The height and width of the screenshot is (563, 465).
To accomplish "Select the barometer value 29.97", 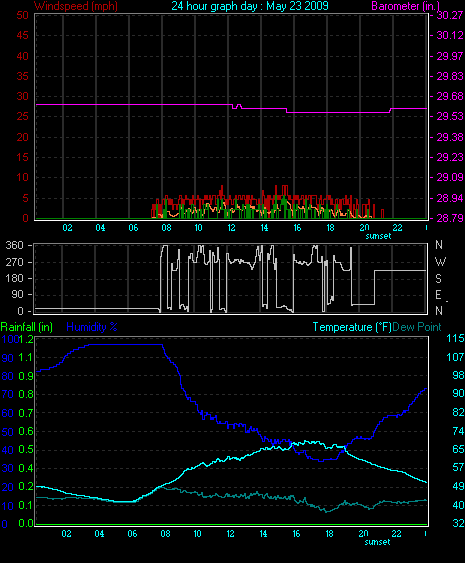I will (450, 56).
